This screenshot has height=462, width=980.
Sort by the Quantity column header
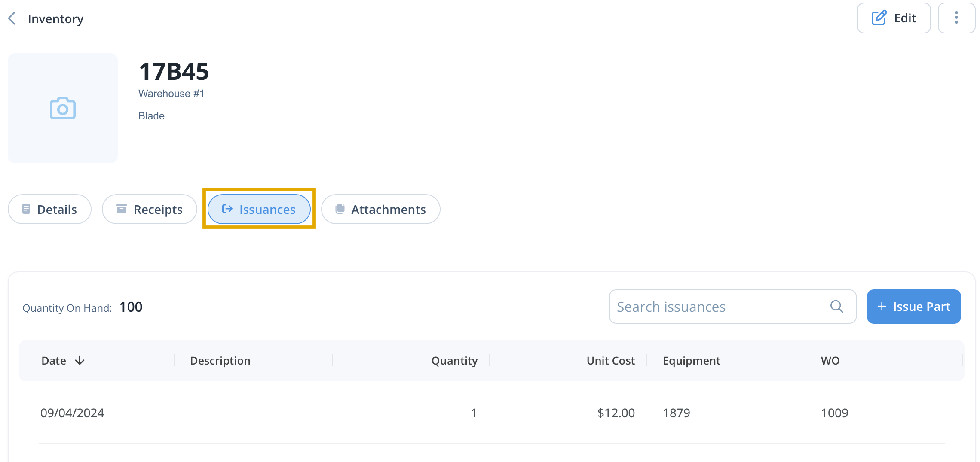tap(454, 361)
